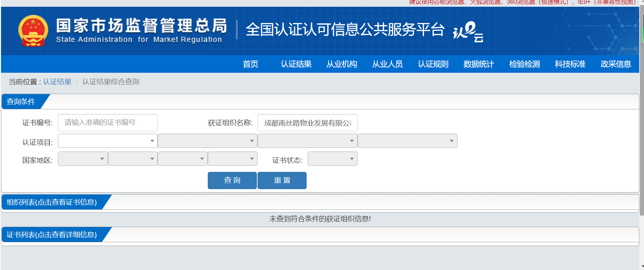Select 从业人员 in the navigation bar
This screenshot has height=270, width=644.
[387, 64]
